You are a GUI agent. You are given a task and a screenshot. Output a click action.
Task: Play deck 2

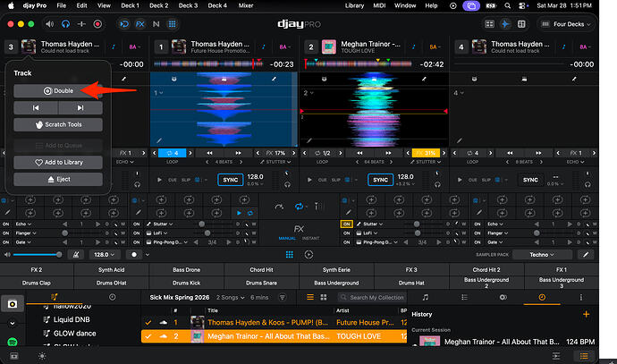tap(309, 180)
